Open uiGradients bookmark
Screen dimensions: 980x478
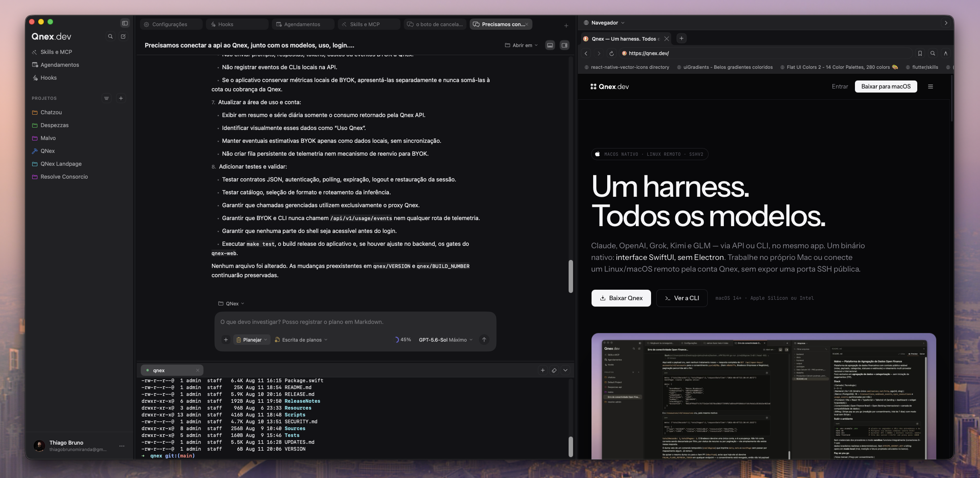click(725, 67)
